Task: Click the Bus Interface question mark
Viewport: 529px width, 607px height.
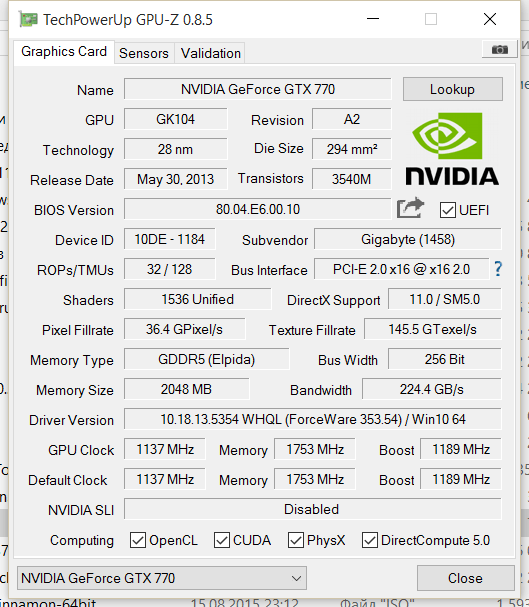Action: click(x=498, y=269)
